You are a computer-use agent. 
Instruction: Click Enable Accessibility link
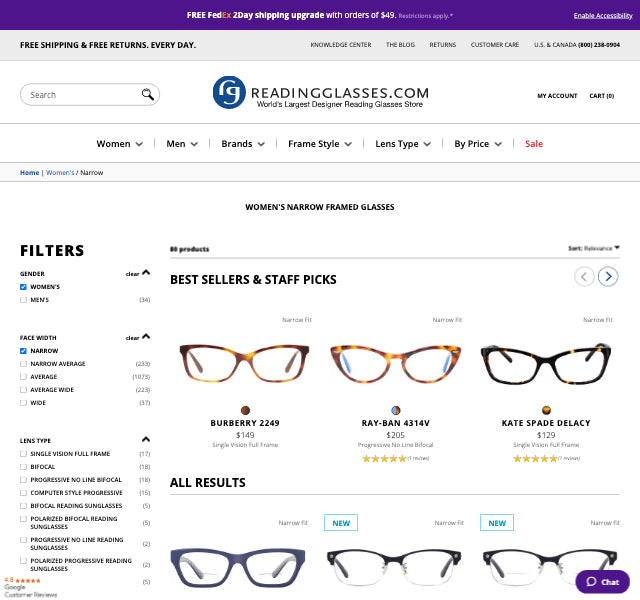(x=603, y=16)
